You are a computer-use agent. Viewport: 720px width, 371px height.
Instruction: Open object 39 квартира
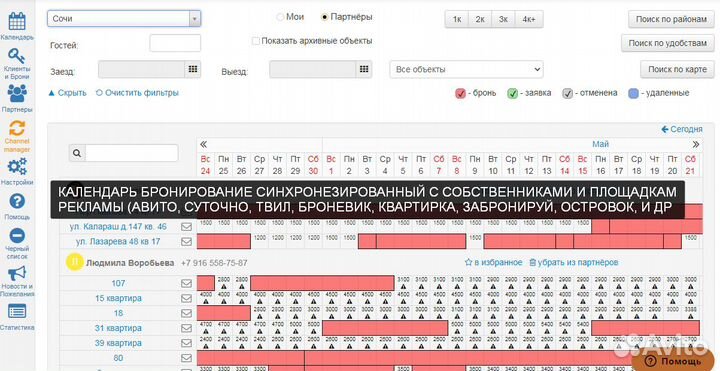pos(118,343)
